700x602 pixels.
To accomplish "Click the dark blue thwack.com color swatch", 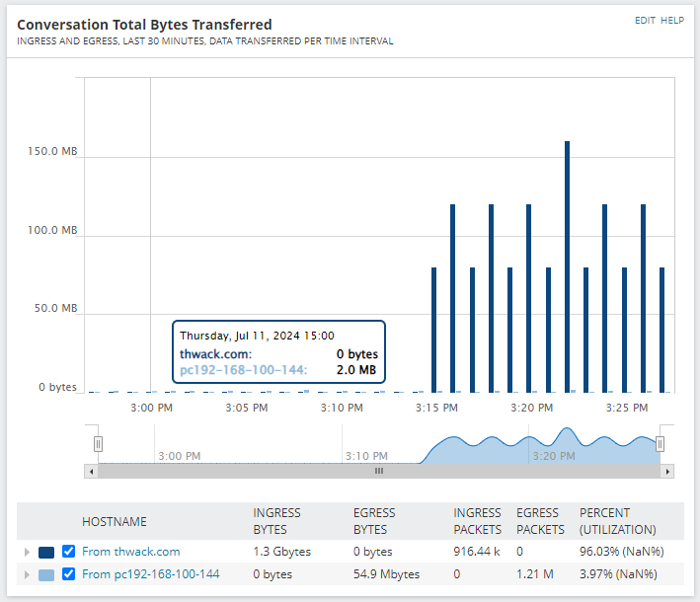I will coord(46,553).
